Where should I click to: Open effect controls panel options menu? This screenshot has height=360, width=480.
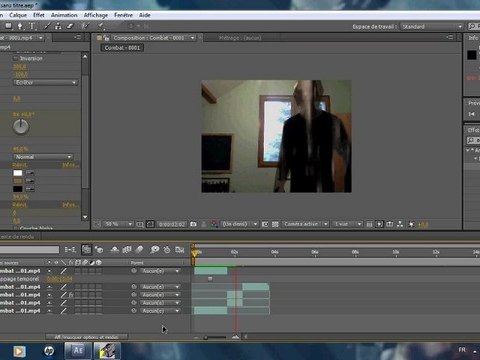click(x=77, y=37)
